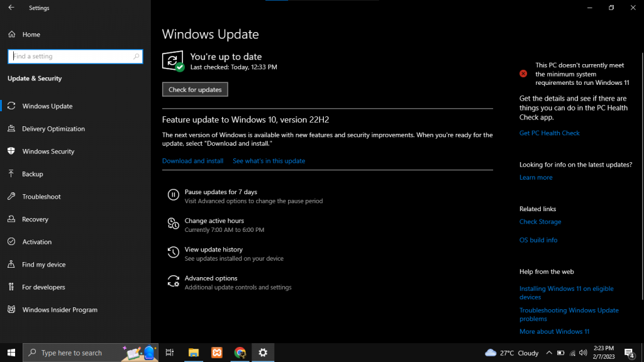Click the Activation checkmark icon

coord(11,241)
